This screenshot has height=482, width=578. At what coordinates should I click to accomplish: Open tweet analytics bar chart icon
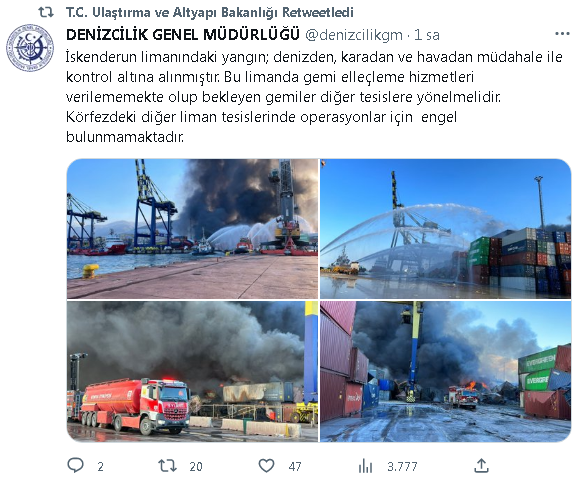pos(365,466)
